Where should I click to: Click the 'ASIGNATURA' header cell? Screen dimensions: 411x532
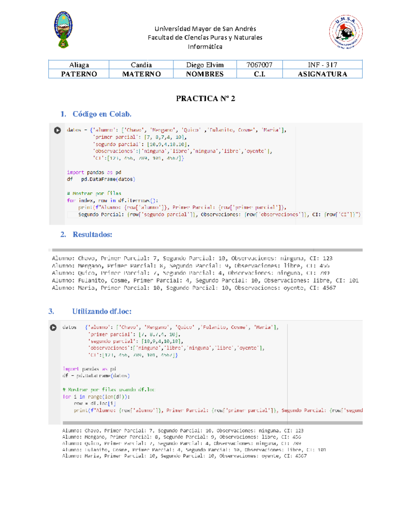tap(322, 74)
